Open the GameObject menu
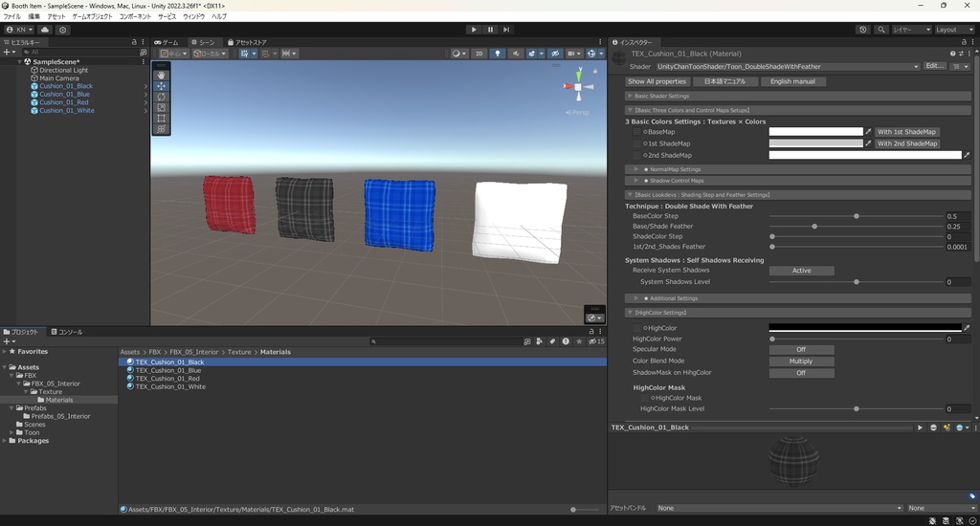Screen dimensions: 980x526 (92, 16)
